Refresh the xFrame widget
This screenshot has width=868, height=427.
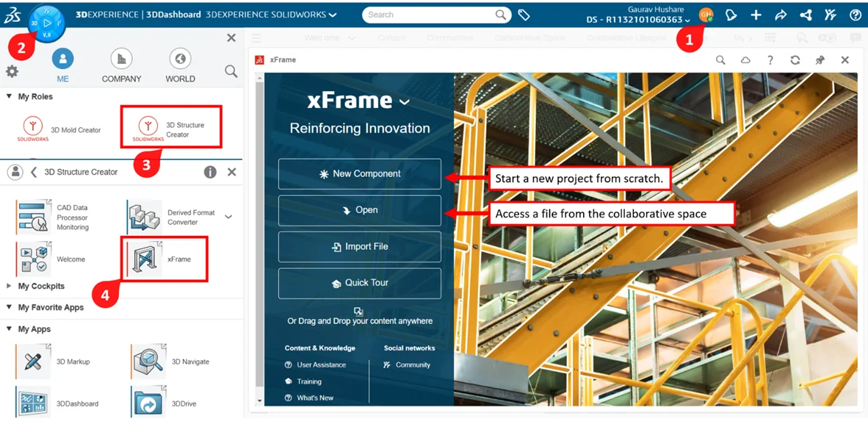(795, 60)
